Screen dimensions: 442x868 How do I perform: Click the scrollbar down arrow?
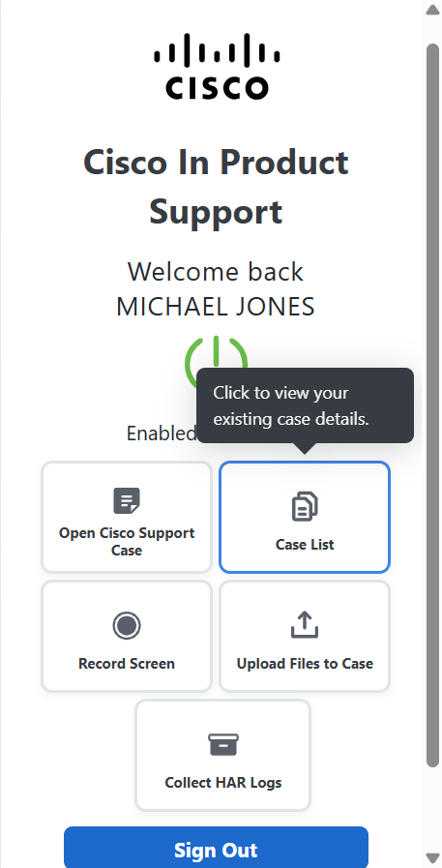tap(432, 857)
